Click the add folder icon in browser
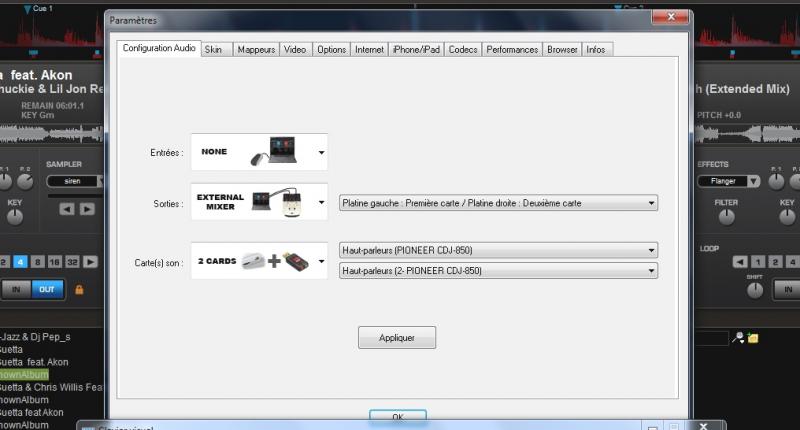 (x=753, y=338)
